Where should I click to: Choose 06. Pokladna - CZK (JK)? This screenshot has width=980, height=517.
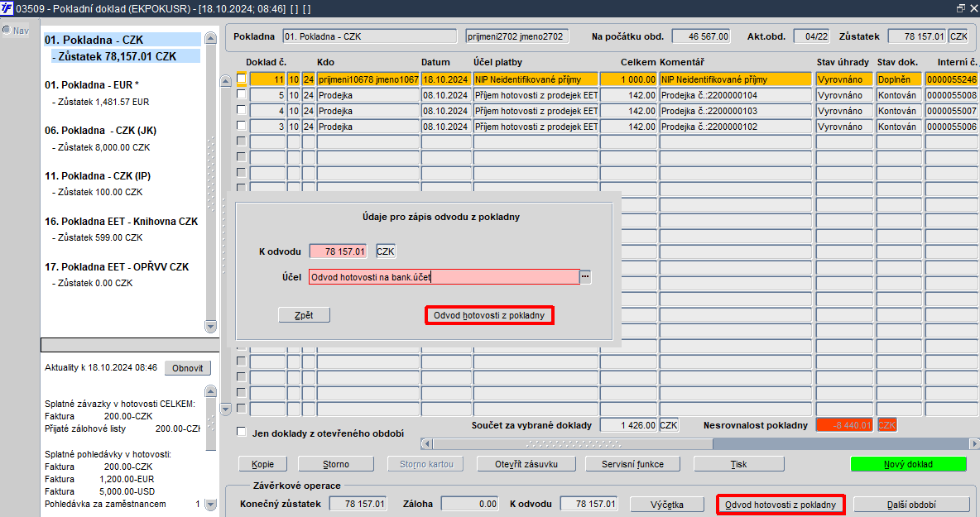click(101, 131)
